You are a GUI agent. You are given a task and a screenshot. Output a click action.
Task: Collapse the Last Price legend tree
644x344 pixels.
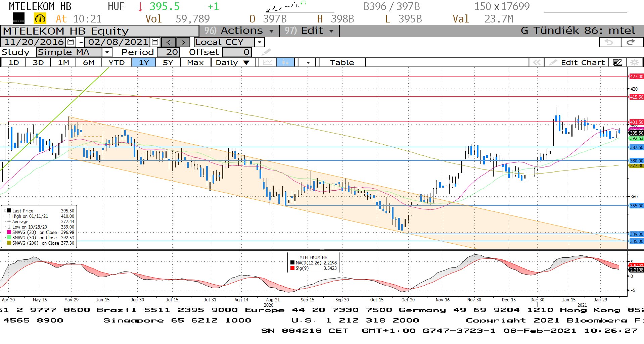(x=5, y=211)
